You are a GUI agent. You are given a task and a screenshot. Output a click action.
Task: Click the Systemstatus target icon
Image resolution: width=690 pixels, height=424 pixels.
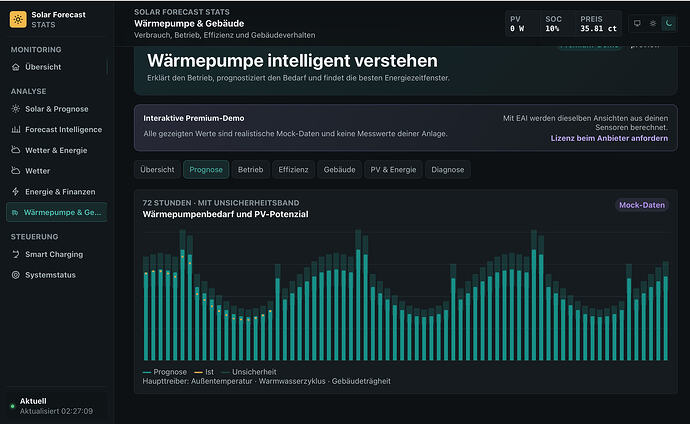[16, 275]
